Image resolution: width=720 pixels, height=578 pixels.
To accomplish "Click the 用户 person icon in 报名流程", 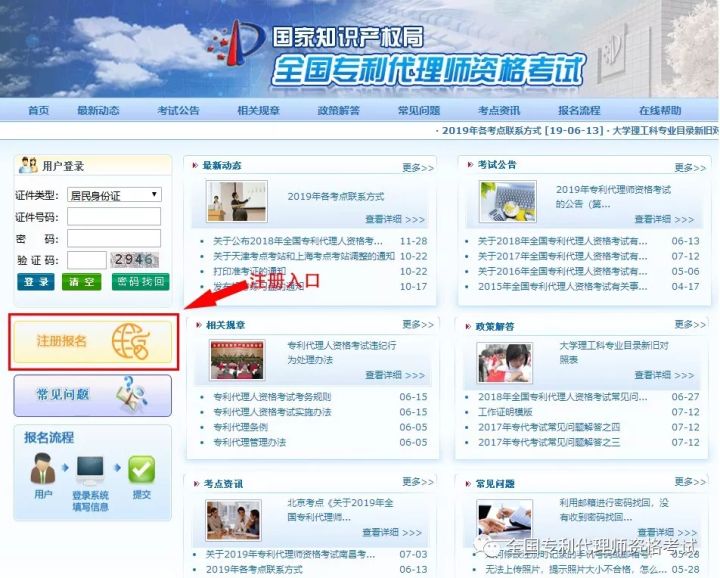I will pyautogui.click(x=43, y=468).
